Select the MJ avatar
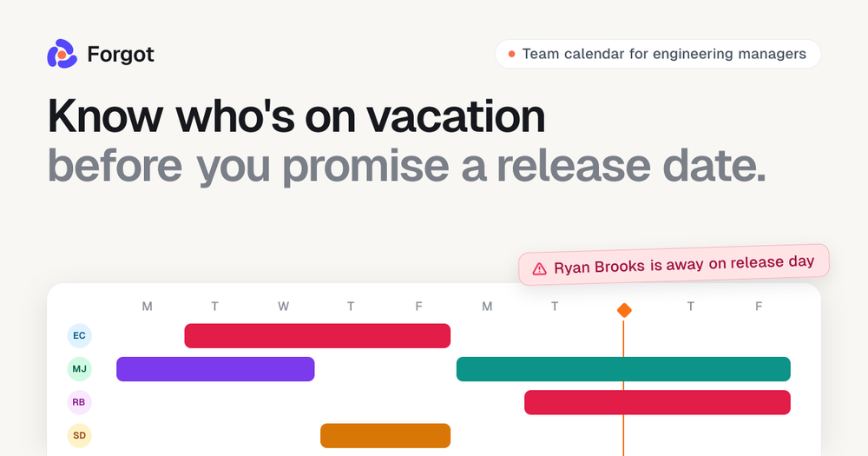Screen dimensions: 868x456 pyautogui.click(x=79, y=369)
